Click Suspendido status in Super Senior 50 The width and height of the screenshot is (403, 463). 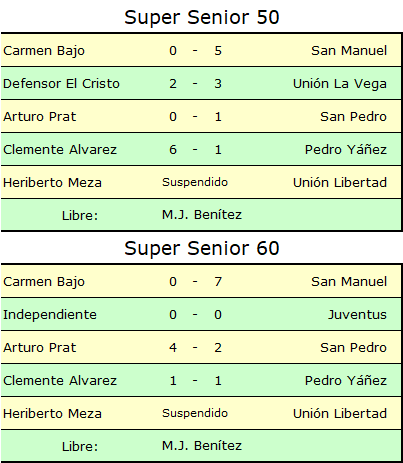click(195, 182)
